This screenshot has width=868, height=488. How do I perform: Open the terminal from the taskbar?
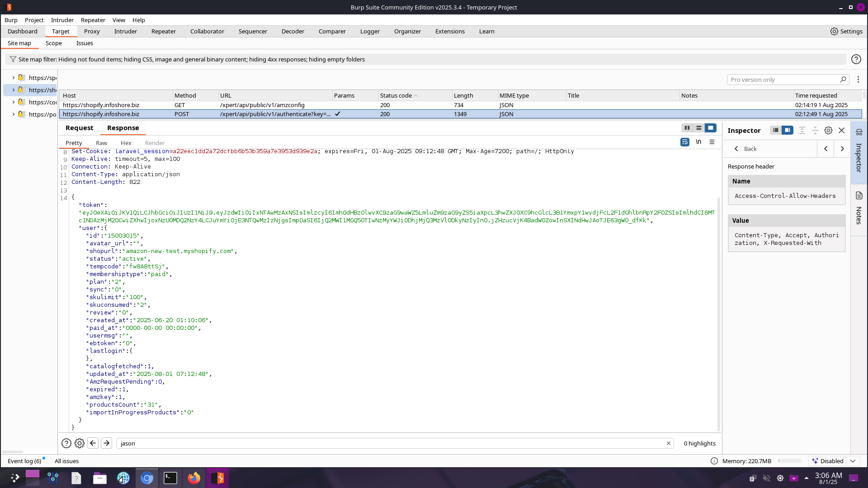pyautogui.click(x=170, y=478)
